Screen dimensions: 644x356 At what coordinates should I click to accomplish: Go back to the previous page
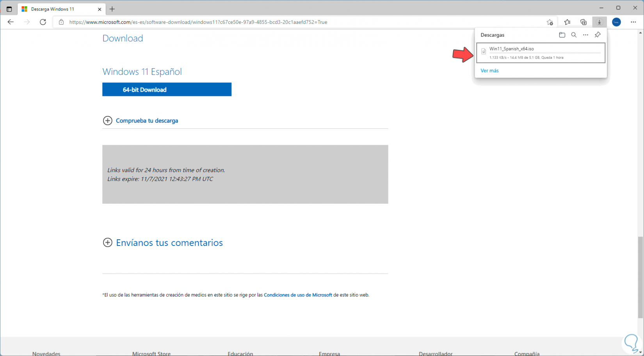point(11,22)
